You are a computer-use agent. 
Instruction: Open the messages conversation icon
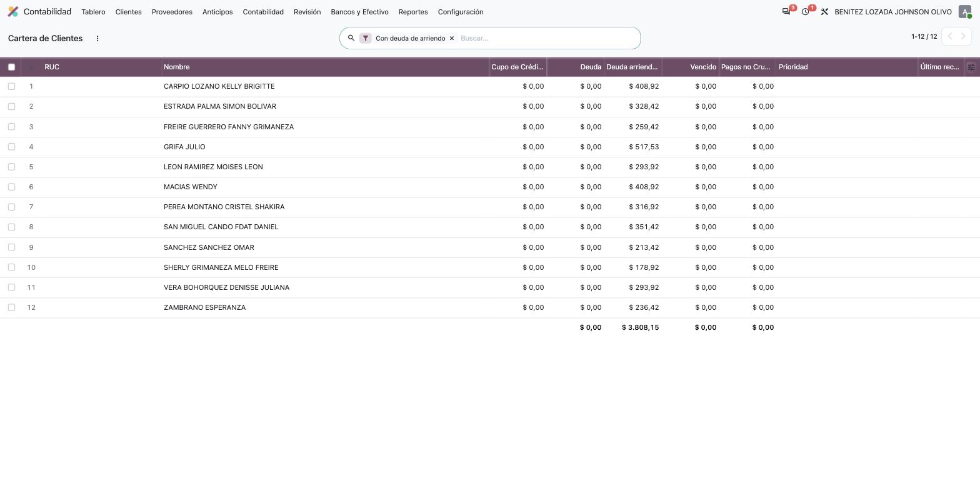[x=786, y=12]
